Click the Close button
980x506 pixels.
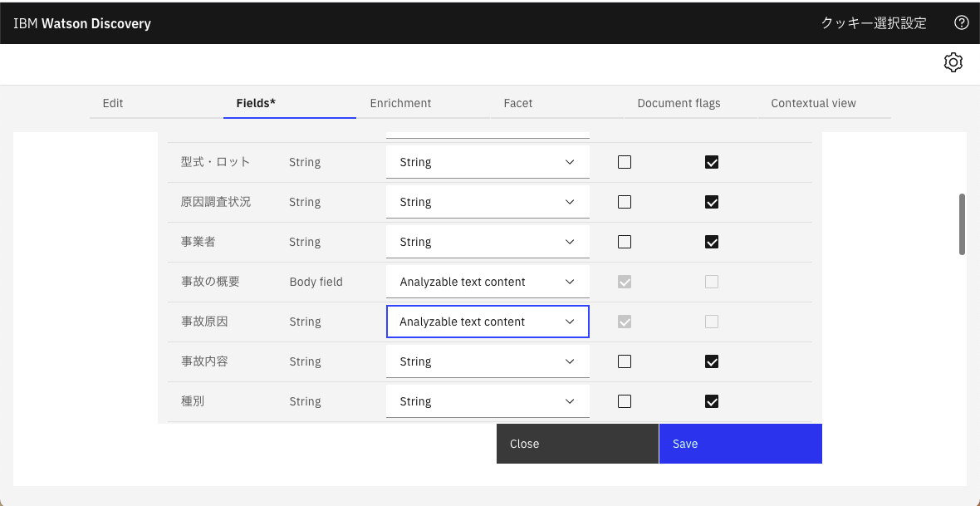click(x=577, y=444)
